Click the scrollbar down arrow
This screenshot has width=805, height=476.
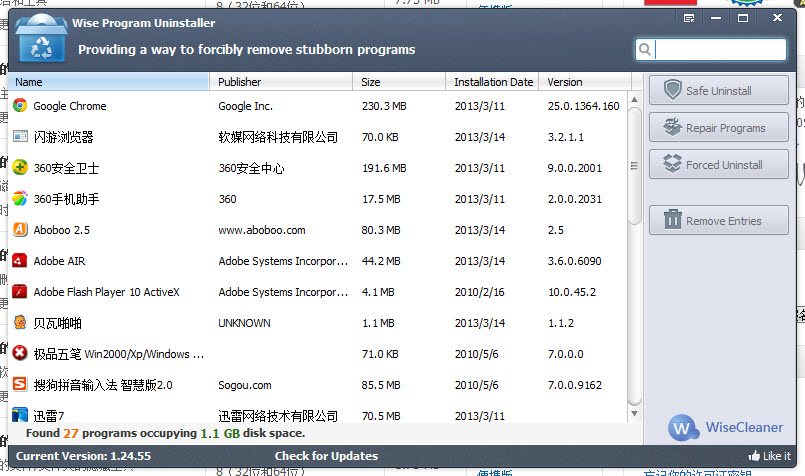click(x=635, y=413)
